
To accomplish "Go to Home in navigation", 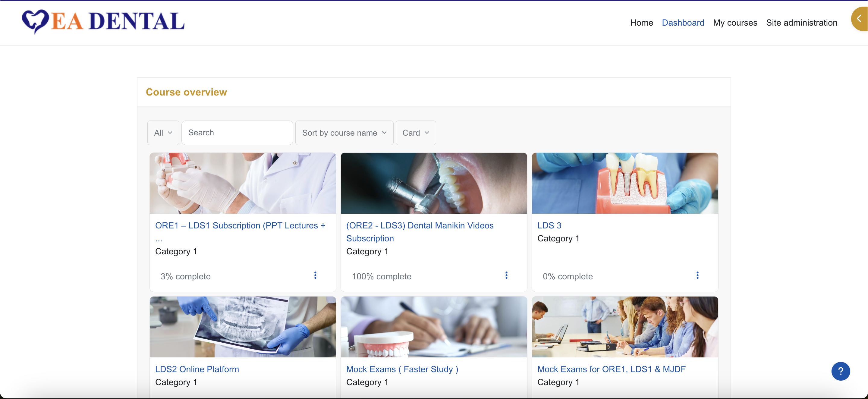I will (641, 23).
